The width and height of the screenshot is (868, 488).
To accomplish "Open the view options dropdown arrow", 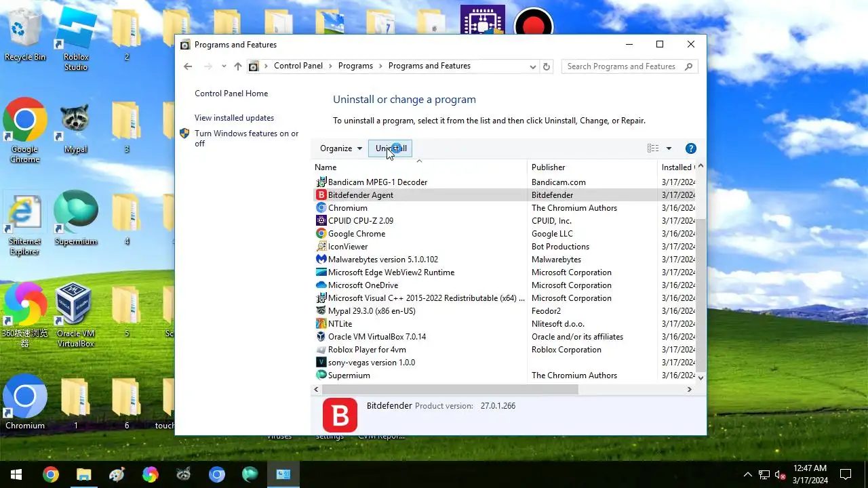I will click(669, 148).
